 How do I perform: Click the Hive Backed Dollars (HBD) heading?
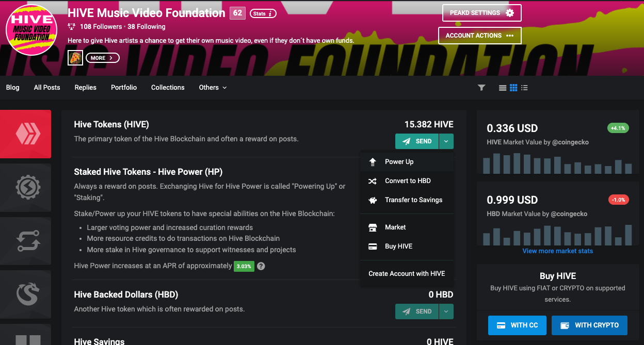[126, 295]
